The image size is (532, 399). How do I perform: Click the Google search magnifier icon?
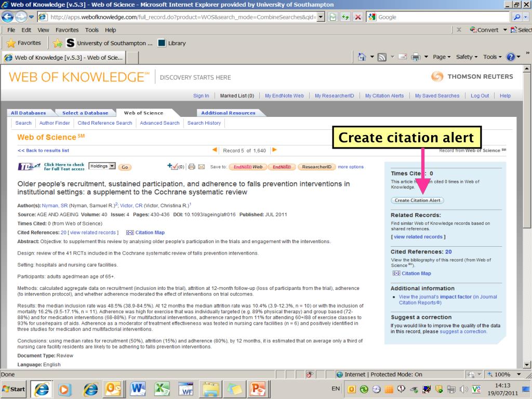pos(517,17)
